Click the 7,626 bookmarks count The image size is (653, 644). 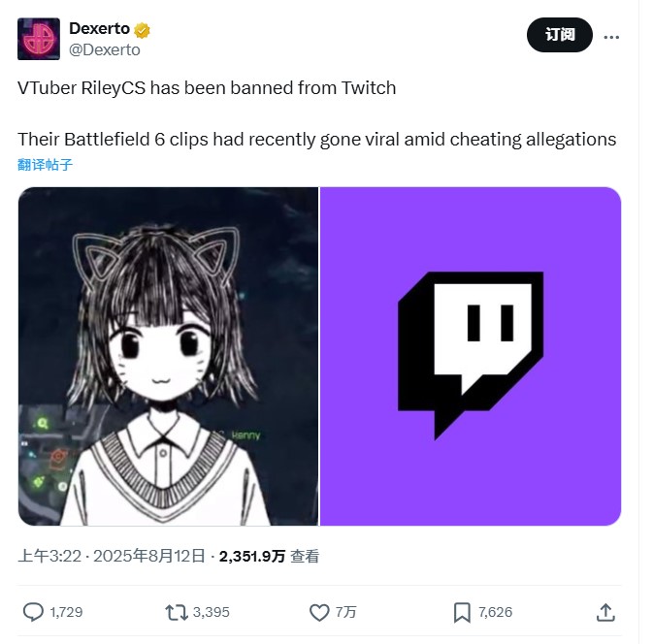(495, 612)
